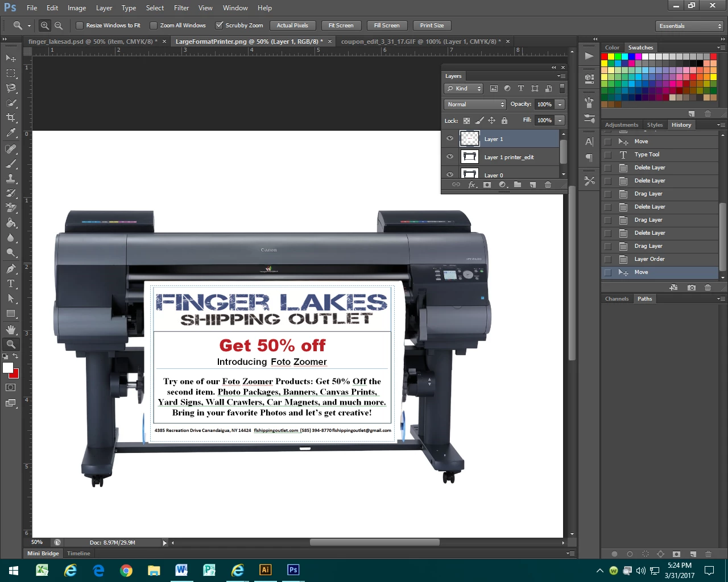728x582 pixels.
Task: Select the Horizontal Type tool
Action: click(11, 283)
